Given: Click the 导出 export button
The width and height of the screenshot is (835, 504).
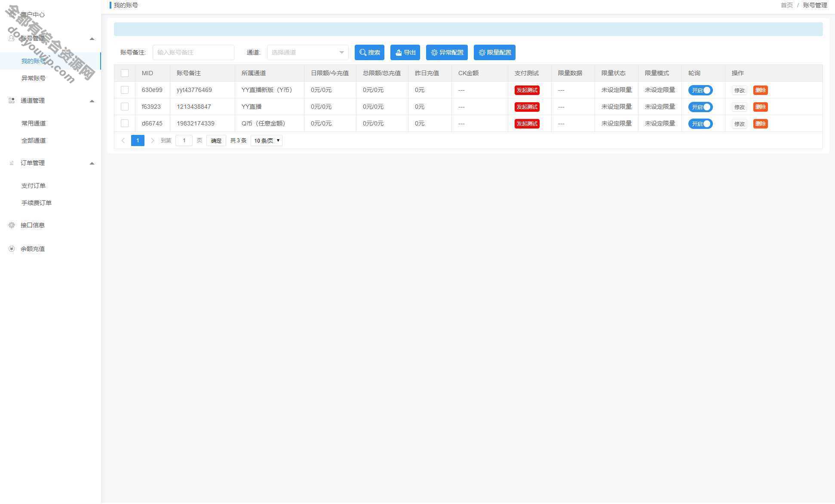Looking at the screenshot, I should [x=405, y=52].
